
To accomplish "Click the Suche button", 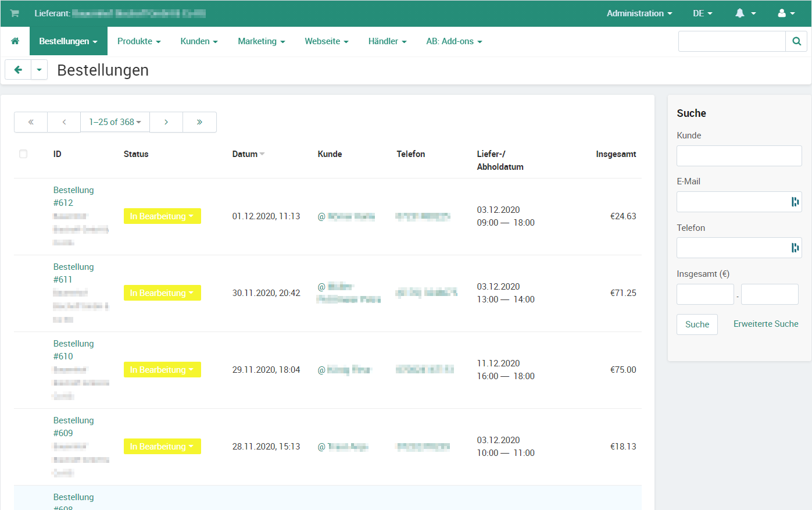I will [x=697, y=324].
